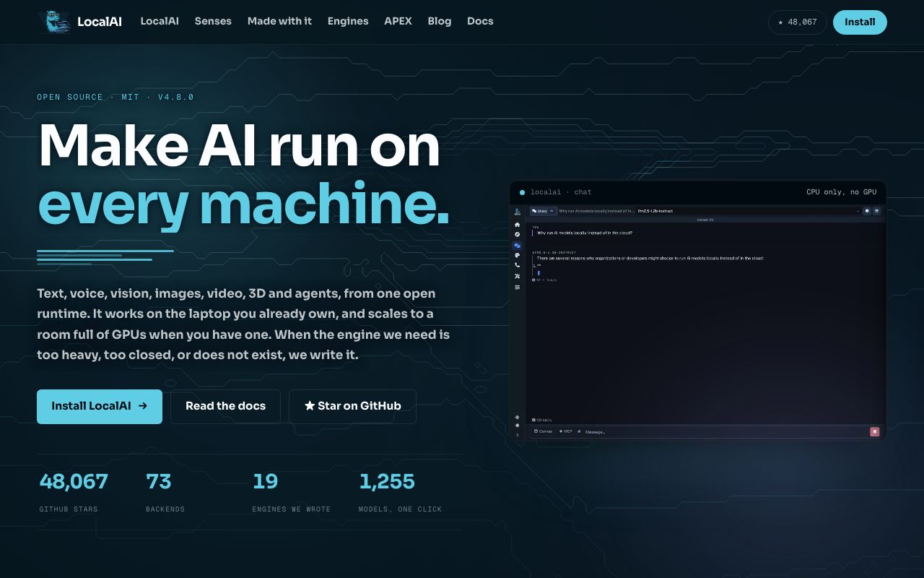This screenshot has height=578, width=924.
Task: Click the red stop generation button
Action: tap(875, 432)
